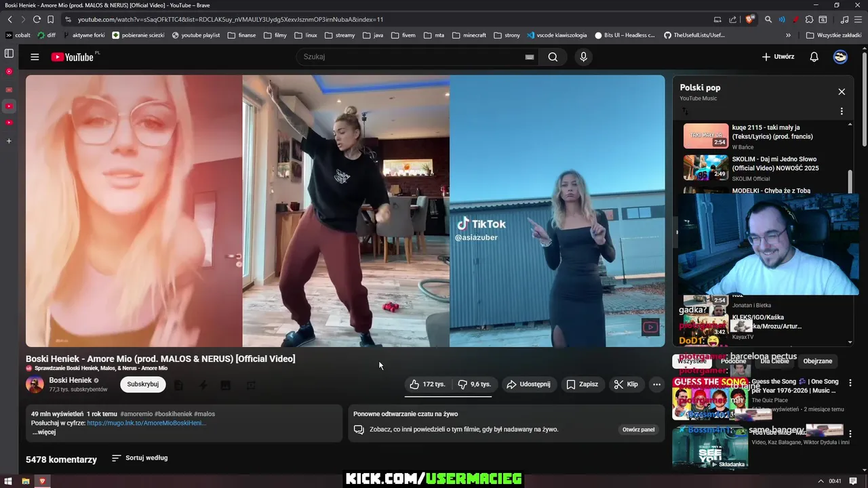Viewport: 868px width, 488px height.
Task: Open the linux bookmarks folder
Action: coord(306,35)
